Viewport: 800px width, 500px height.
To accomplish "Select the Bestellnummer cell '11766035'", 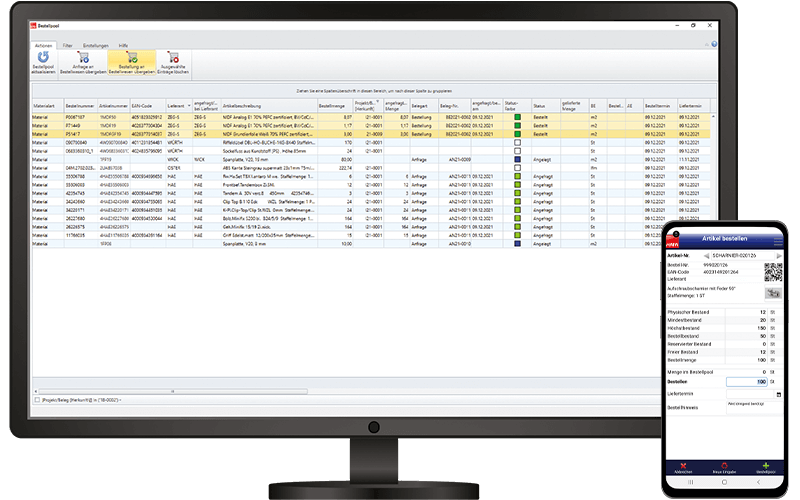I will click(x=81, y=236).
